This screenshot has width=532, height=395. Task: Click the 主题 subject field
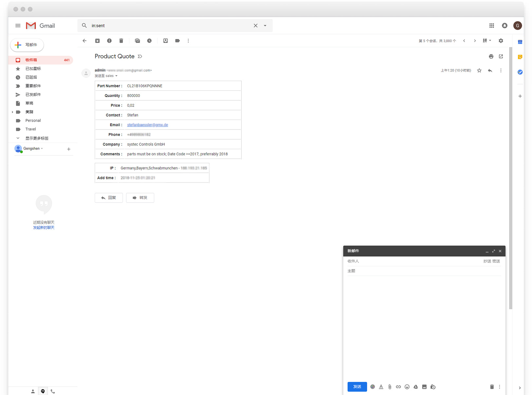(x=424, y=271)
